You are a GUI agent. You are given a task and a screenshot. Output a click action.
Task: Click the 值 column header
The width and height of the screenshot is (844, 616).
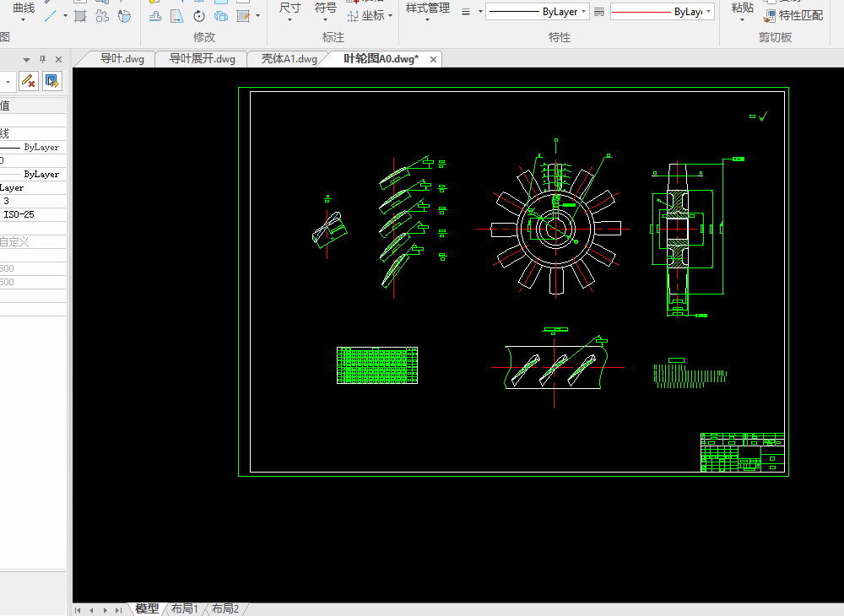point(32,105)
